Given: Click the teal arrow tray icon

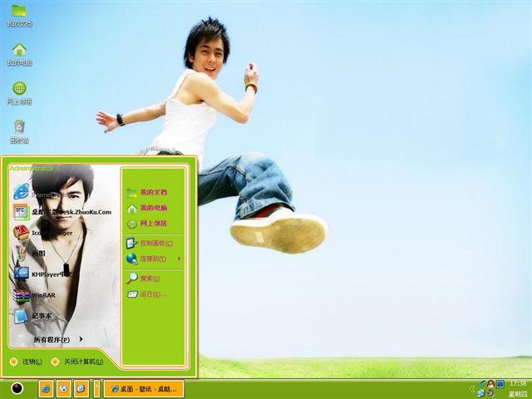Looking at the screenshot, I should 482,384.
